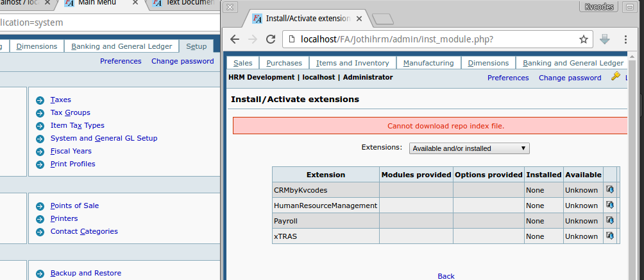This screenshot has height=280, width=644.
Task: Open the Items and Inventory tab
Action: [352, 63]
